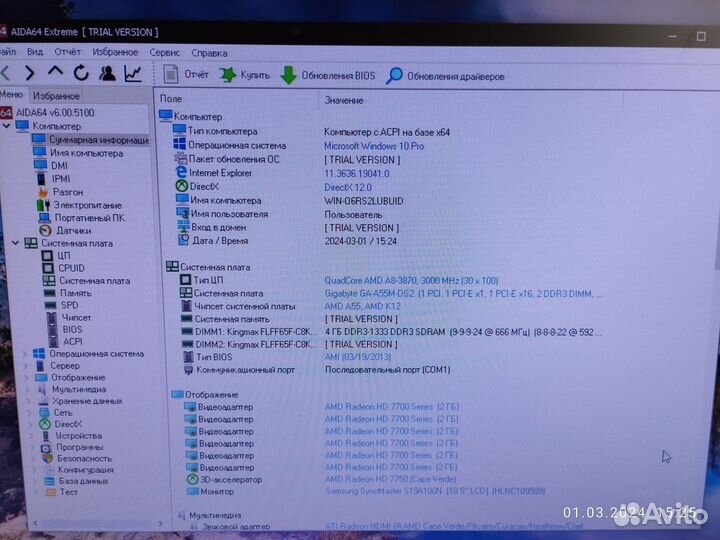
Task: Open AMI (03/19/2013) BIOS link
Action: coord(358,357)
